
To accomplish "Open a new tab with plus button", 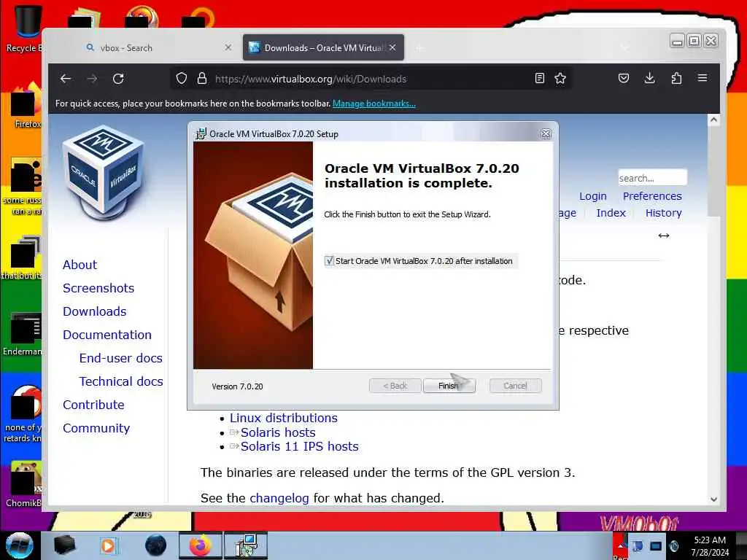I will pyautogui.click(x=419, y=47).
